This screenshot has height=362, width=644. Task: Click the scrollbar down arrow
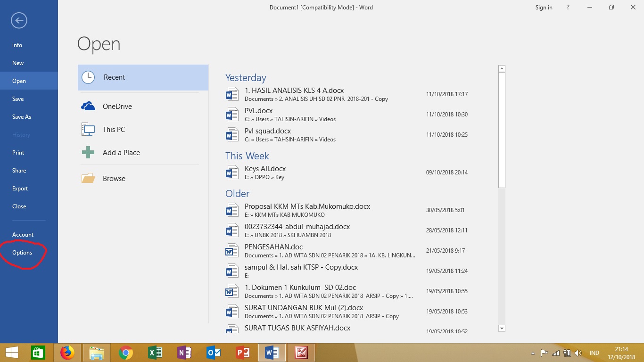pos(501,329)
